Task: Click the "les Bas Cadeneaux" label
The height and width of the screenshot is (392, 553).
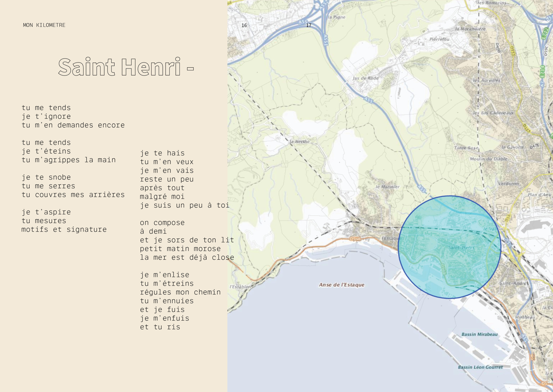Action: click(493, 113)
